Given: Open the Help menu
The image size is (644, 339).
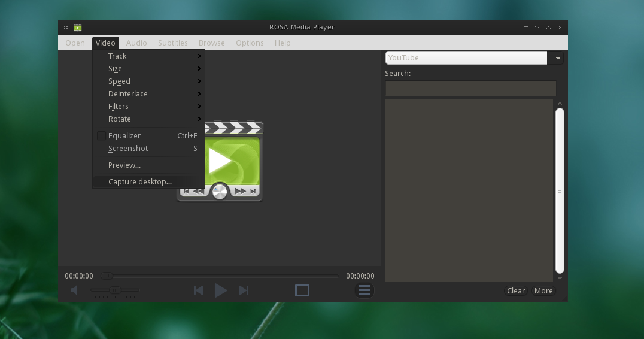Looking at the screenshot, I should (x=282, y=43).
